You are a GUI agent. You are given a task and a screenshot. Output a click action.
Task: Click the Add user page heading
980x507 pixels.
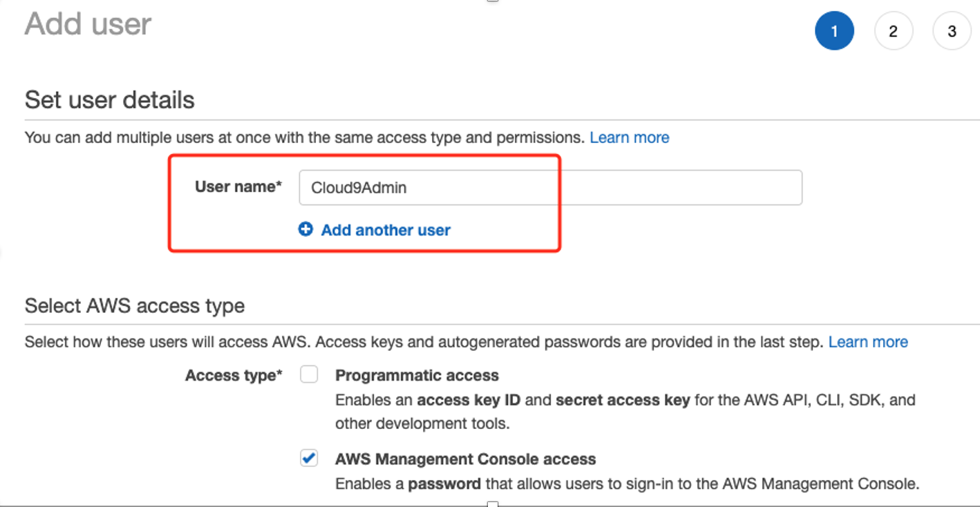[88, 24]
